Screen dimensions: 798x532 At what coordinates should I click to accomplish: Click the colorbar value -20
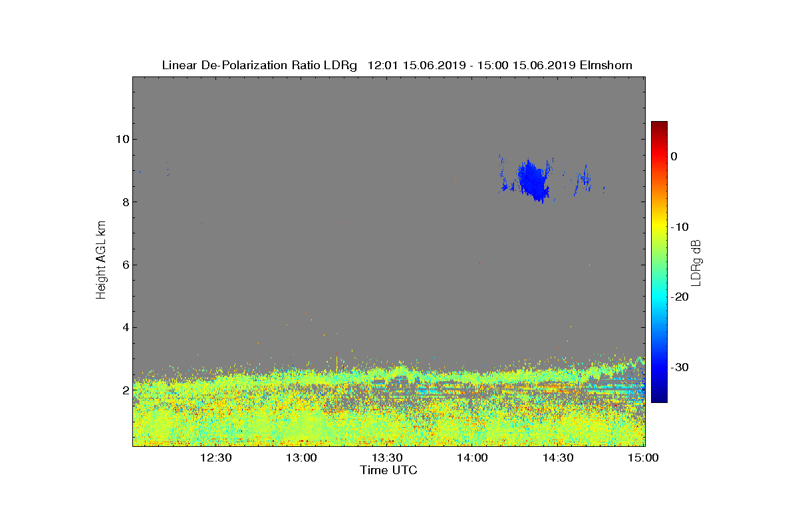[x=680, y=297]
